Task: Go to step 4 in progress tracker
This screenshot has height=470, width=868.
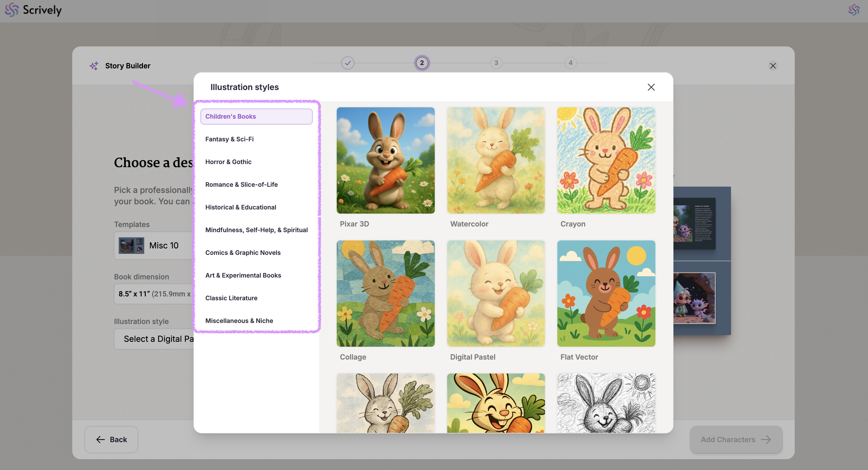Action: pyautogui.click(x=570, y=63)
